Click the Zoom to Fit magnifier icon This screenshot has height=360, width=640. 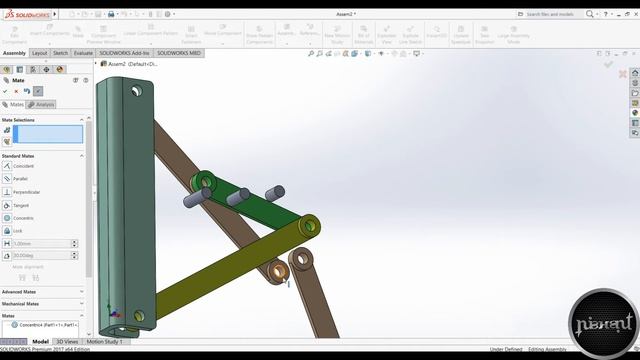(311, 53)
